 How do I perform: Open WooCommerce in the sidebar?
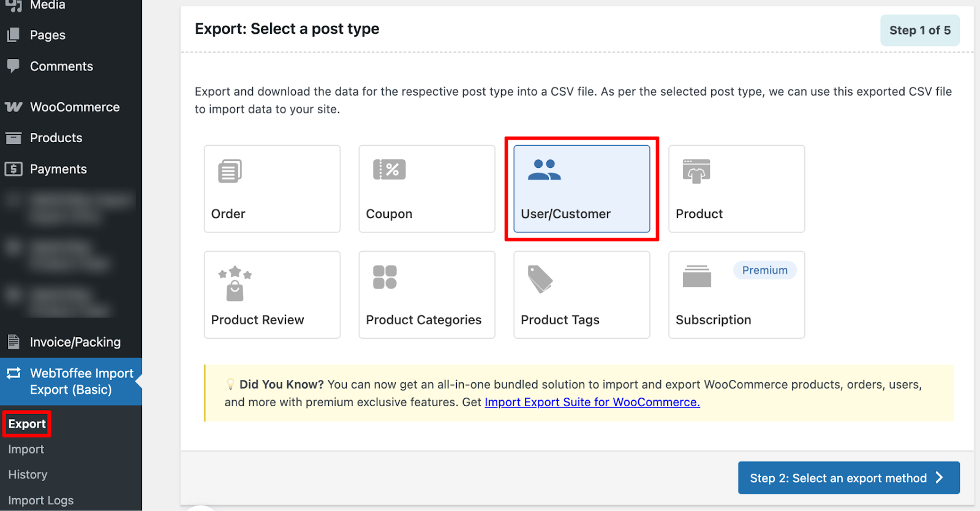(74, 107)
